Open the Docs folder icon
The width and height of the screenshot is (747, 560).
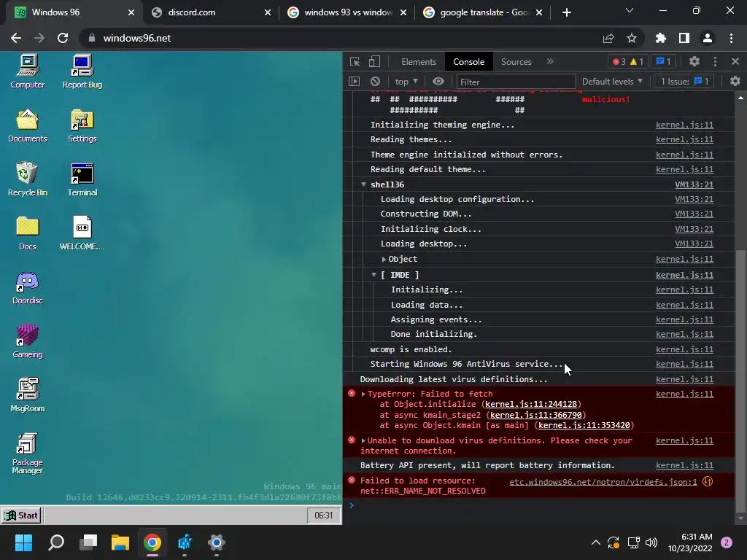(27, 233)
